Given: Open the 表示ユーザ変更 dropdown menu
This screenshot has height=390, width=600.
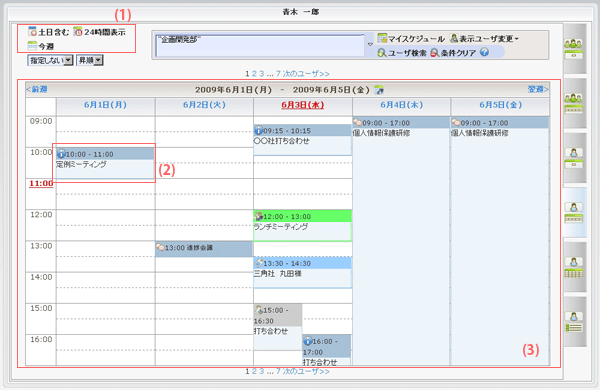Looking at the screenshot, I should pyautogui.click(x=484, y=39).
